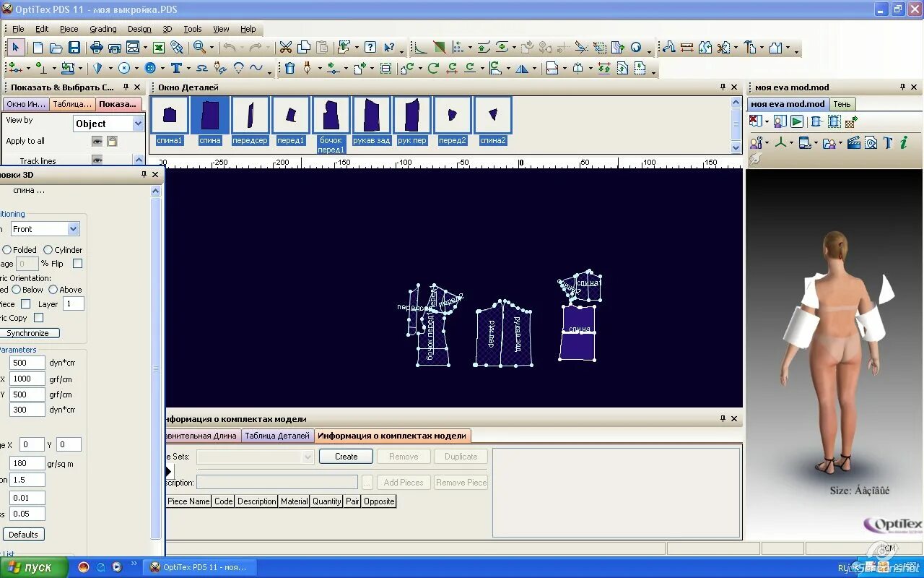Viewport: 924px width, 578px height.
Task: Click the Synchronize button
Action: coord(28,333)
